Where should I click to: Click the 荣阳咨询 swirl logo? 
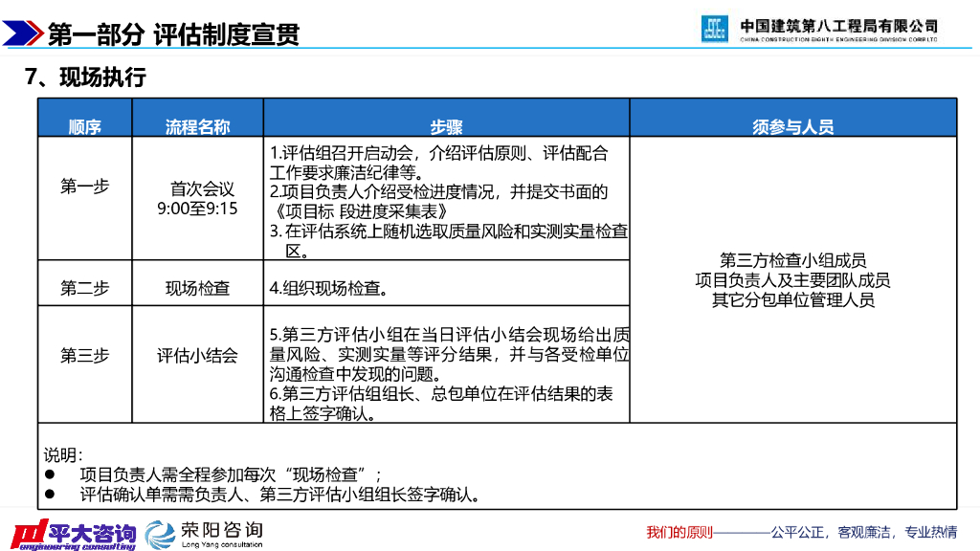pos(161,536)
